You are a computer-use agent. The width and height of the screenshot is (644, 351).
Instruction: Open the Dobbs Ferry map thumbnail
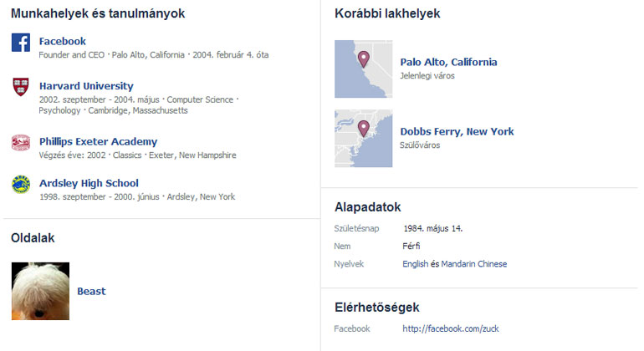(362, 139)
